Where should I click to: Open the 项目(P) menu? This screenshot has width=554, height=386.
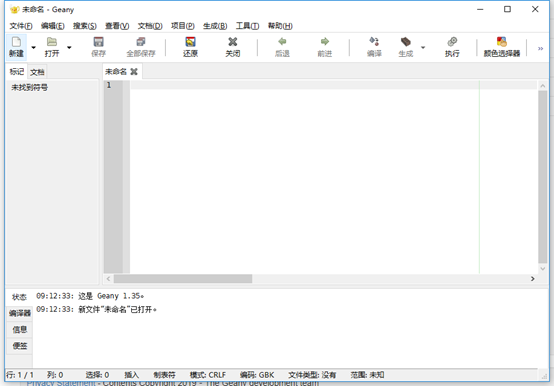coord(183,26)
